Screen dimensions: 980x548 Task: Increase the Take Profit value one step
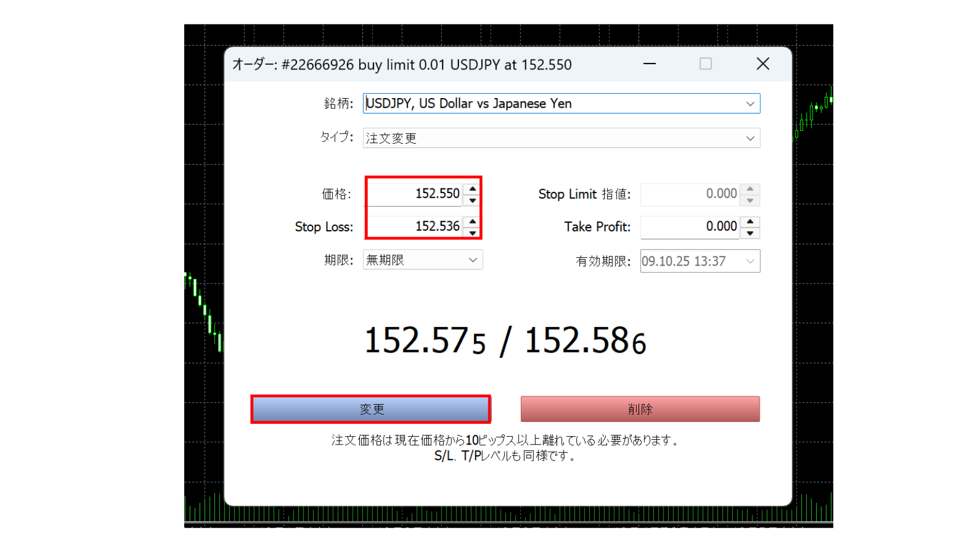[x=750, y=221]
